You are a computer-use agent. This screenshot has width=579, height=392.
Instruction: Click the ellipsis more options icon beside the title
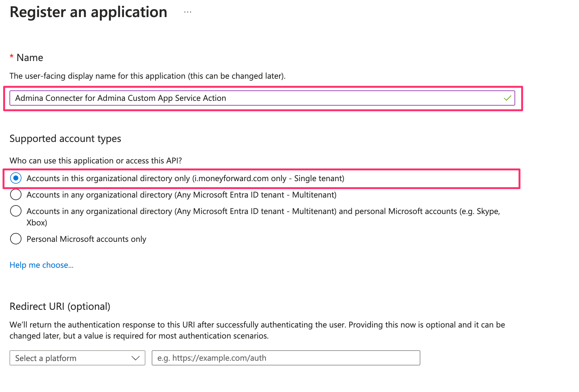pos(188,12)
